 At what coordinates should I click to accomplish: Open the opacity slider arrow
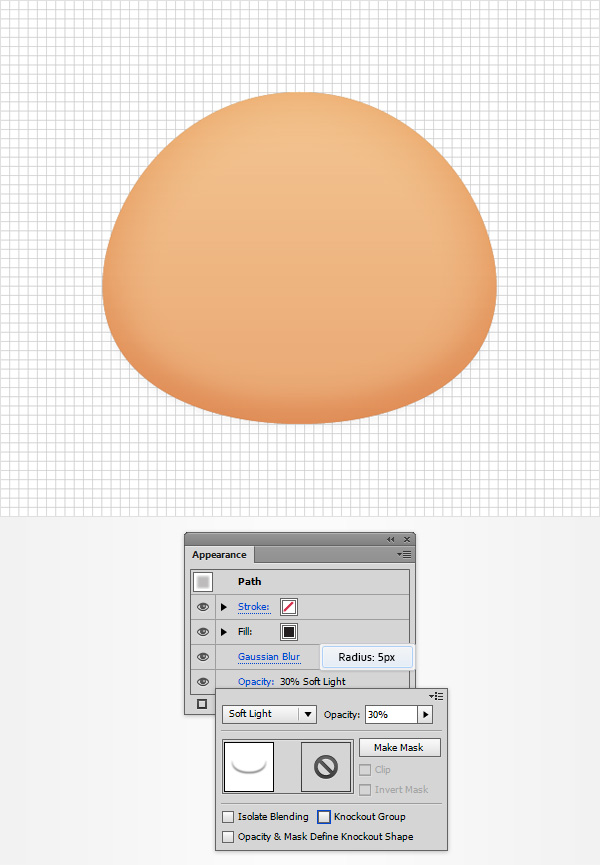[425, 715]
